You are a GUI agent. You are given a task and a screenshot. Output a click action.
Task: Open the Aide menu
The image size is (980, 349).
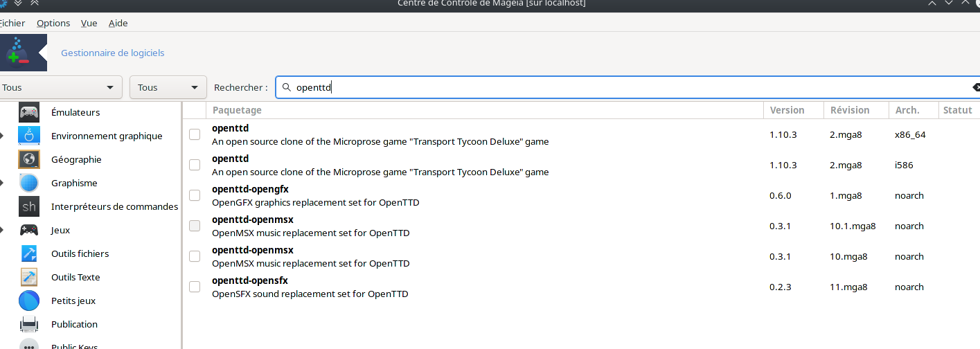pyautogui.click(x=118, y=23)
